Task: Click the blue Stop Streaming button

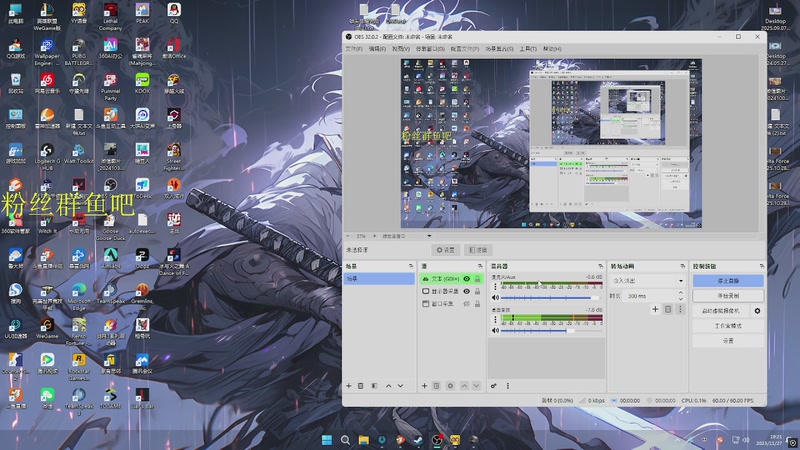Action: click(x=728, y=281)
